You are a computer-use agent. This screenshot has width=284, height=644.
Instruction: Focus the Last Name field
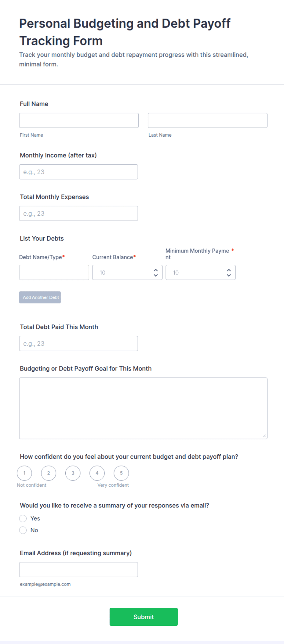pos(208,120)
